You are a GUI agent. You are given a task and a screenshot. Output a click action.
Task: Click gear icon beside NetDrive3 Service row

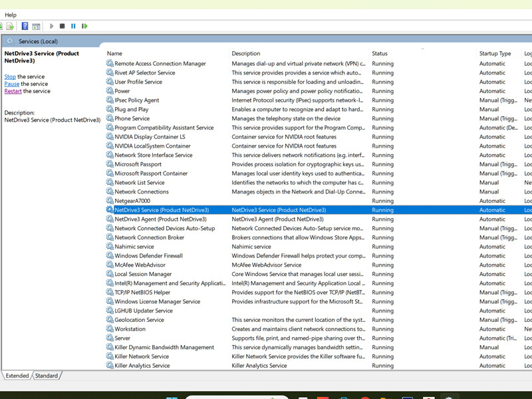click(110, 210)
